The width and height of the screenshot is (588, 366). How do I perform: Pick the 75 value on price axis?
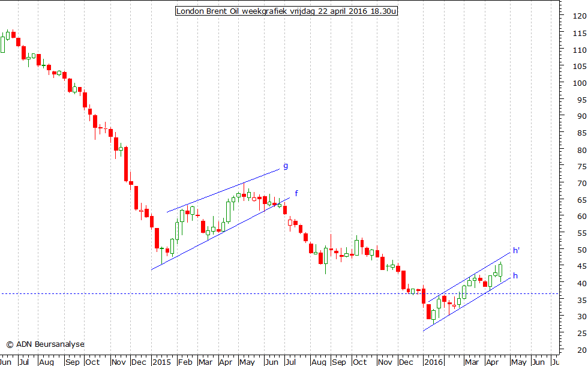(581, 167)
